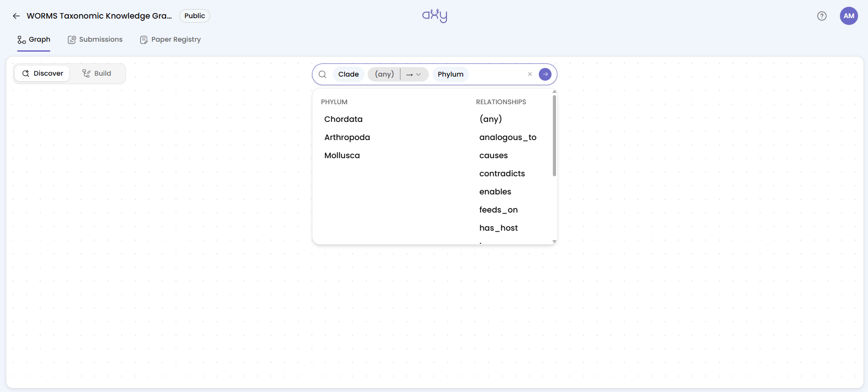Screen dimensions: 868x392
Task: Choose the feeds_on relationship
Action: 499,210
